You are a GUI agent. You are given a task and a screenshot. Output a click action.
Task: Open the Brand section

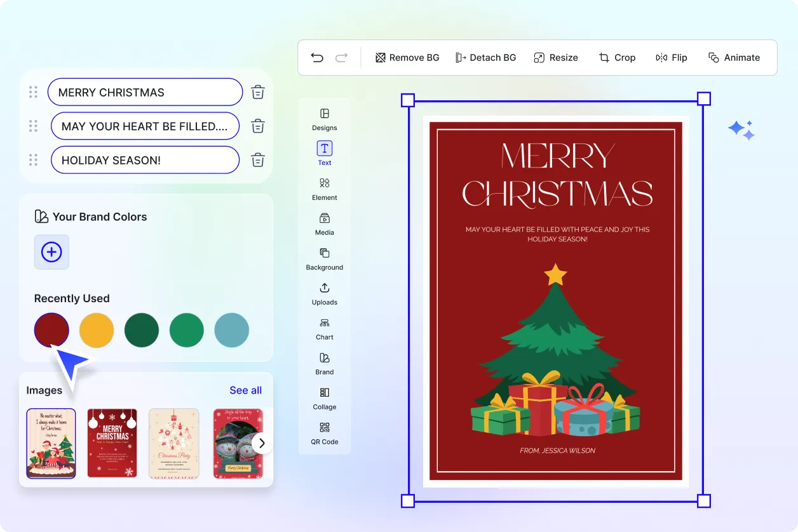pos(324,362)
